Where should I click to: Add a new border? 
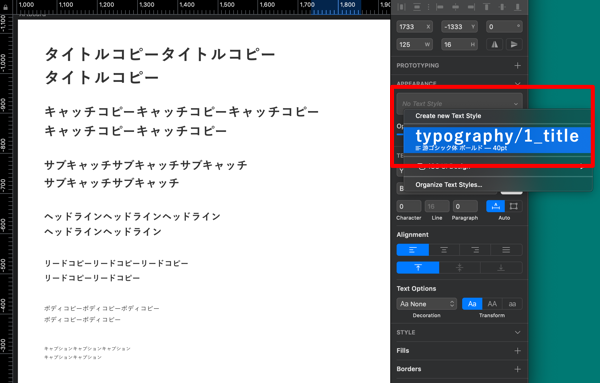point(517,369)
